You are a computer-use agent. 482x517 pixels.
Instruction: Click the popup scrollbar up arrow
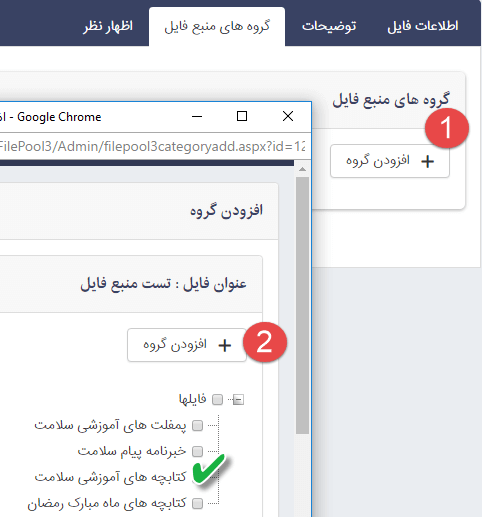(302, 169)
